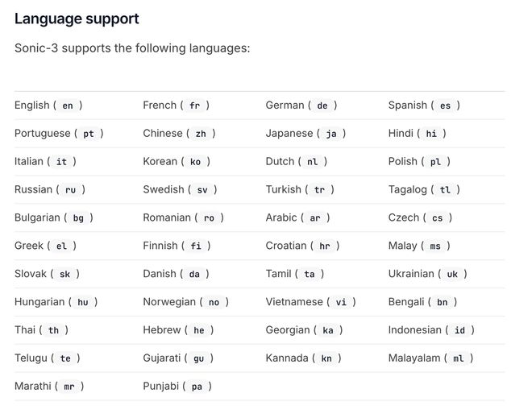Click the 'hr' Croatian code badge

pyautogui.click(x=325, y=246)
